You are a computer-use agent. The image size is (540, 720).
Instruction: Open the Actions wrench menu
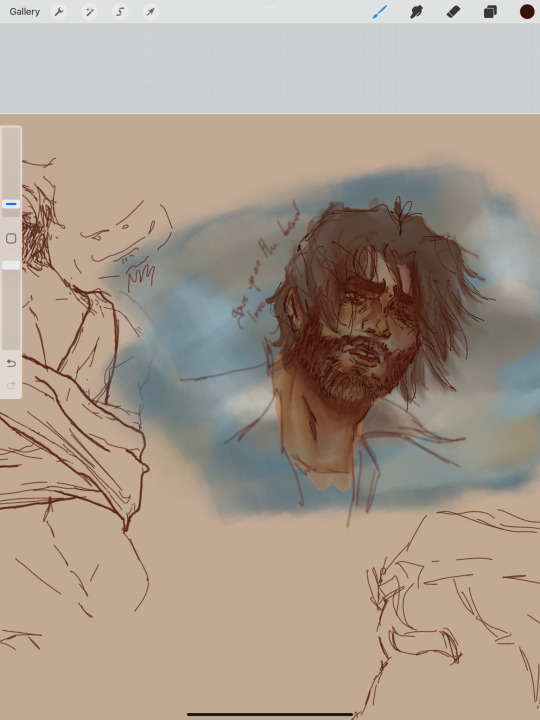(x=59, y=12)
